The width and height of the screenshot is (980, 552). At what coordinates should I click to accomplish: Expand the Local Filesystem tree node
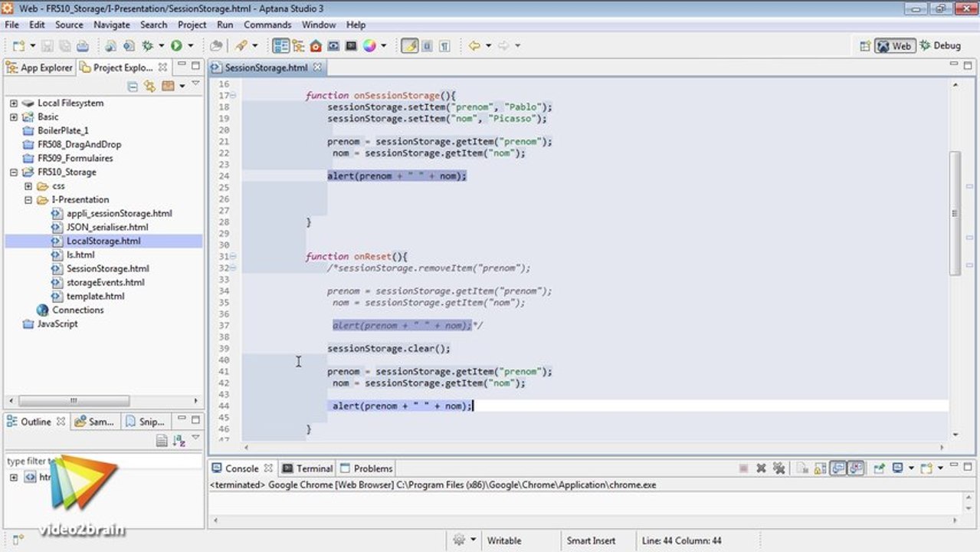click(x=13, y=103)
